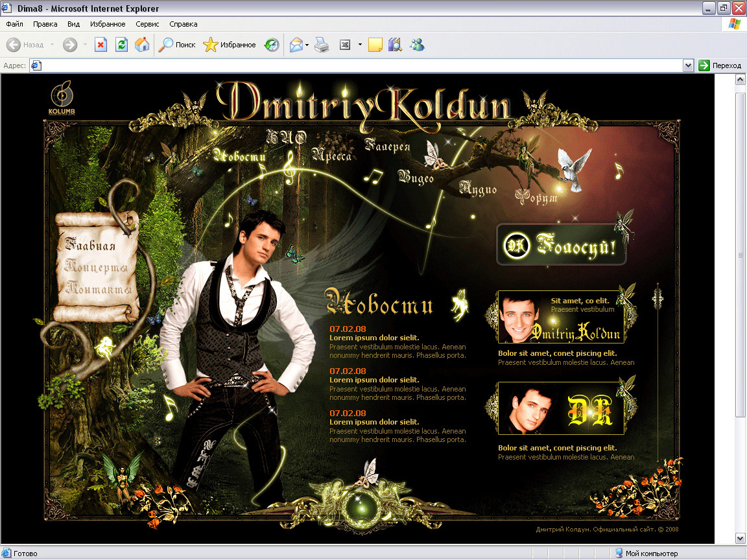
Task: Open the Messenger people icon
Action: [x=417, y=45]
